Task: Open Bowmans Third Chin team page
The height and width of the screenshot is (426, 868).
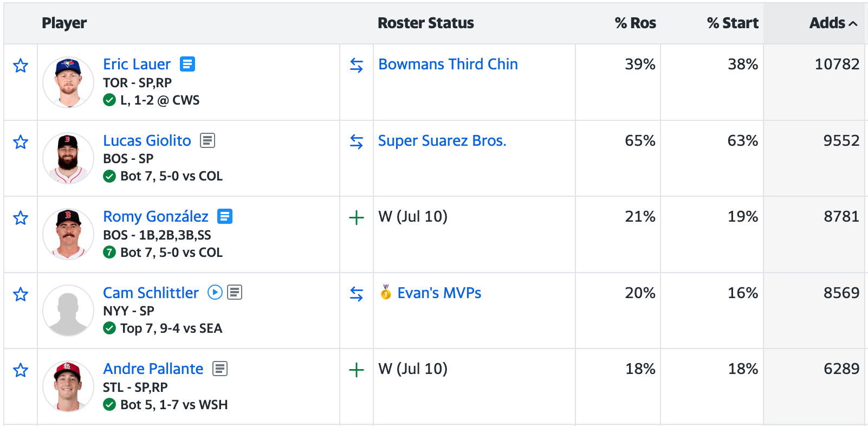Action: coord(448,64)
